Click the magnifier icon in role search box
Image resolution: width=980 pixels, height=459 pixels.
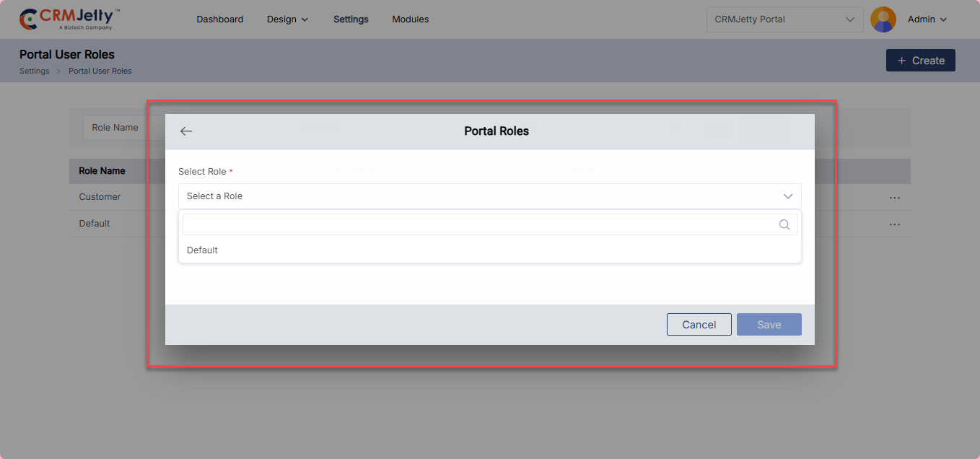tap(784, 224)
